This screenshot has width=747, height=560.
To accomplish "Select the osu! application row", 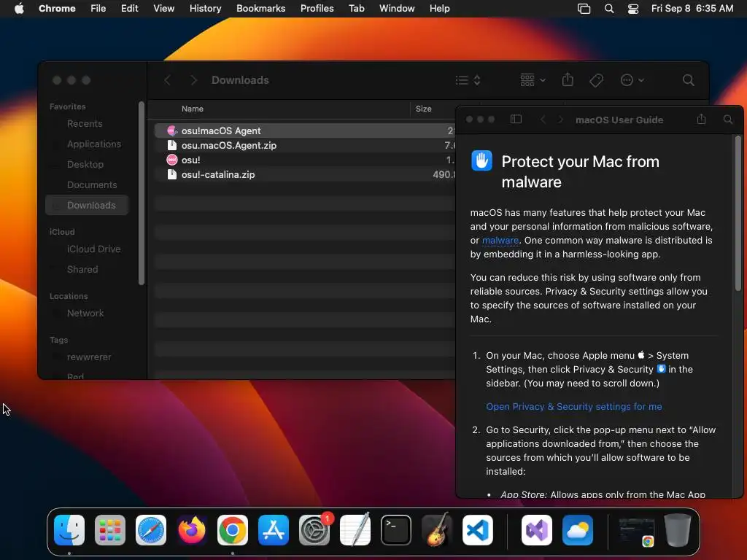I will coord(304,160).
